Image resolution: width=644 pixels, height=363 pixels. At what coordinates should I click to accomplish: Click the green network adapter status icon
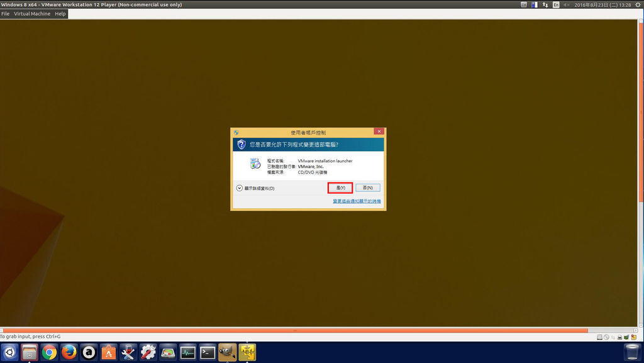pos(626,337)
